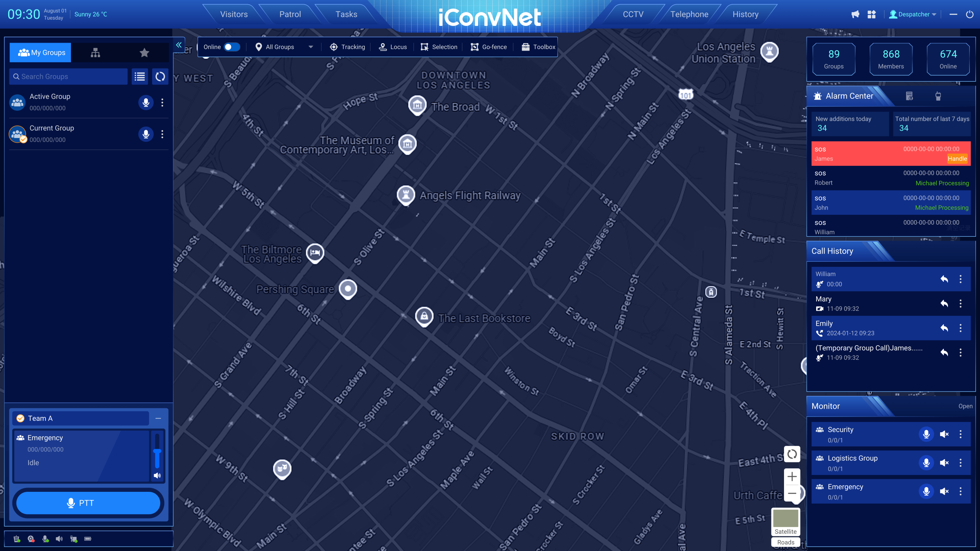
Task: Zoom in on the map
Action: tap(792, 477)
